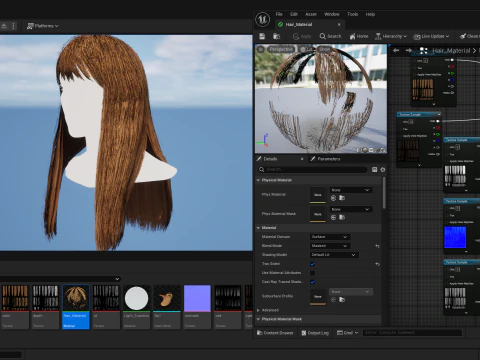Browse to Phys Material Mask folder icon

point(342,217)
